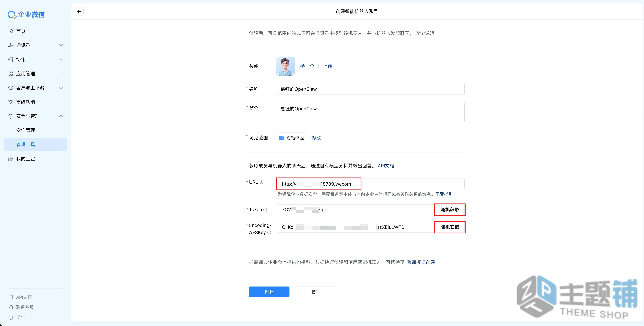The width and height of the screenshot is (644, 326).
Task: Click 换一个 avatar link
Action: (307, 66)
